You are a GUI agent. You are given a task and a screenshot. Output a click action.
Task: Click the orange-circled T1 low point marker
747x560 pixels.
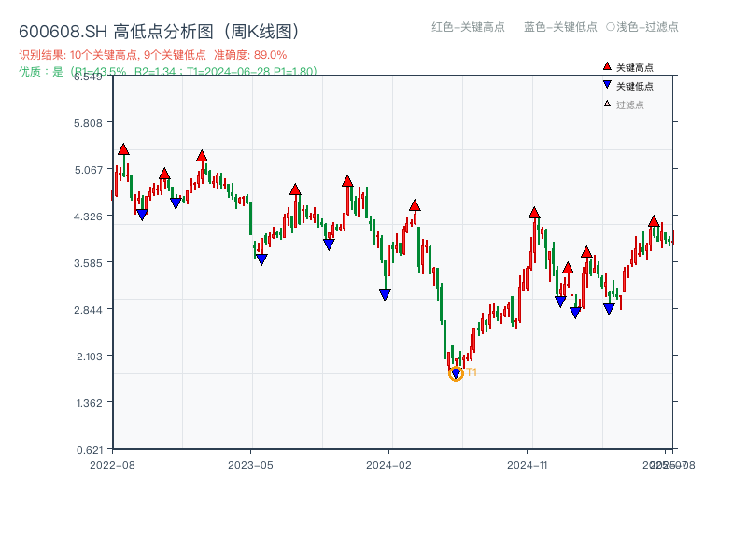click(456, 373)
